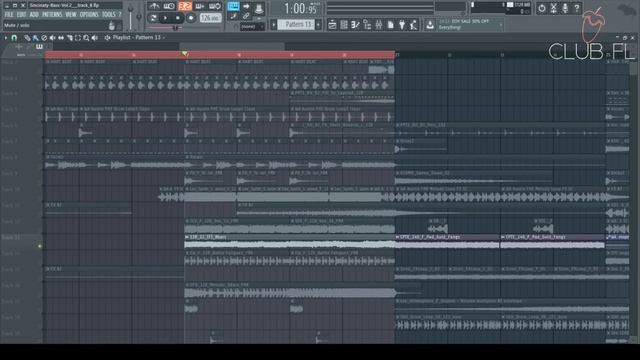Screen dimensions: 640x360
Task: Open the global snap (none) dropdown
Action: coord(252,27)
